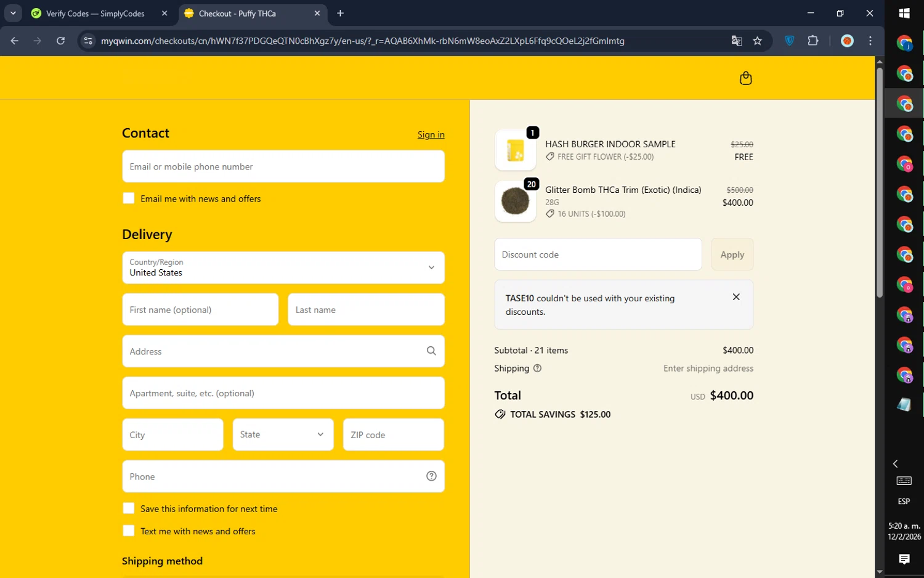This screenshot has width=924, height=578.
Task: Click the Last name field
Action: pyautogui.click(x=366, y=309)
